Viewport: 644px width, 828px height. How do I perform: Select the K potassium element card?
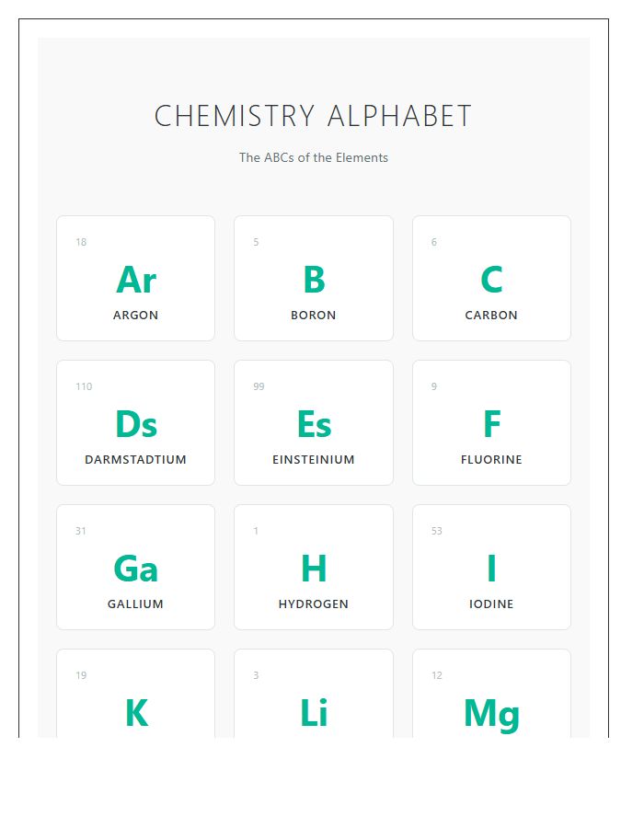click(x=135, y=694)
